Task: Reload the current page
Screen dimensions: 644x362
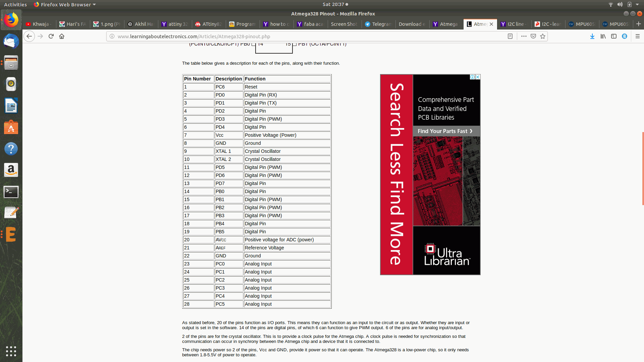Action: point(51,36)
